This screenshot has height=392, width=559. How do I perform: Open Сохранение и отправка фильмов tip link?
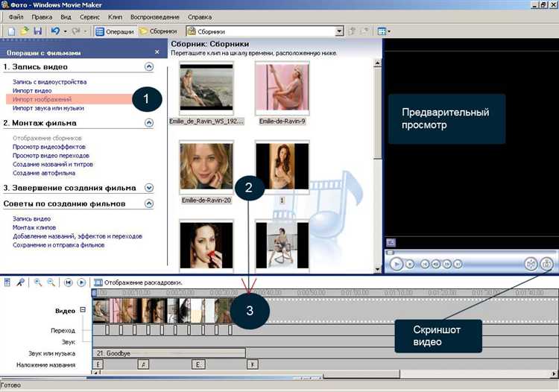[58, 245]
